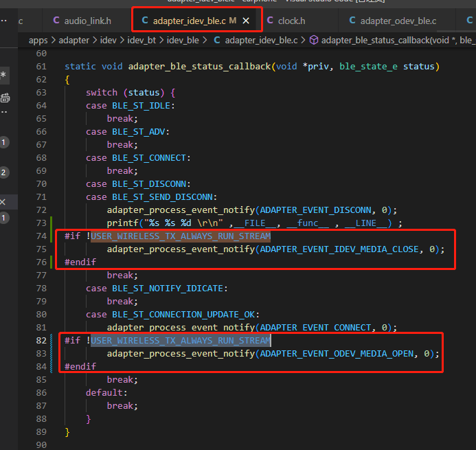Click 'default:' on line 86
The height and width of the screenshot is (450, 476).
[x=106, y=393]
